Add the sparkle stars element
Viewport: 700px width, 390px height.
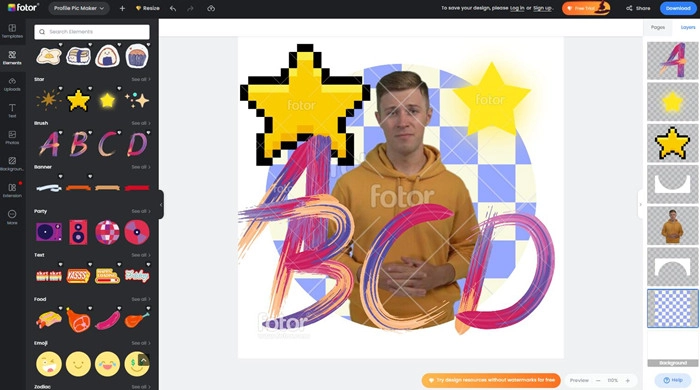(x=137, y=100)
